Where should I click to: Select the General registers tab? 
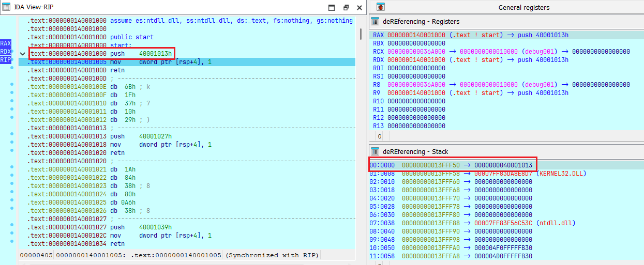tap(523, 7)
